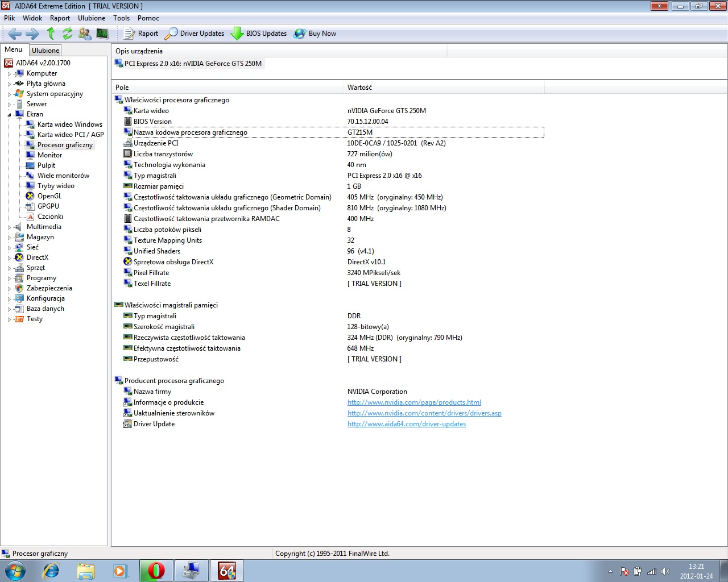Open the aida64.com driver-updates link
The image size is (728, 582).
(407, 424)
